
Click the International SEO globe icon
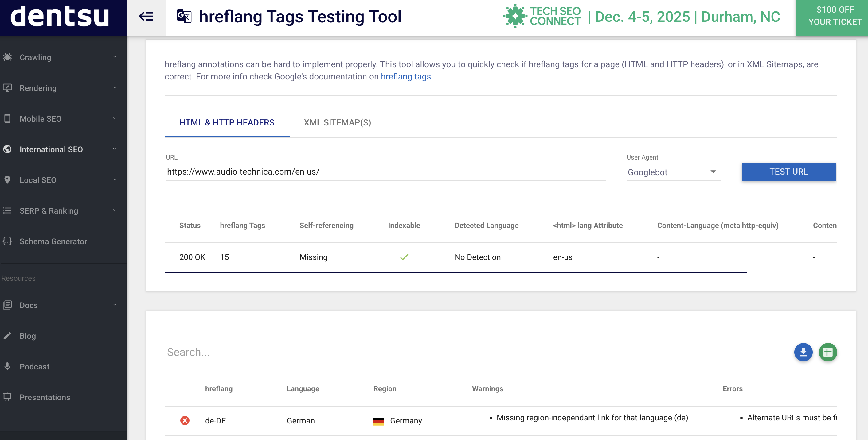7,149
